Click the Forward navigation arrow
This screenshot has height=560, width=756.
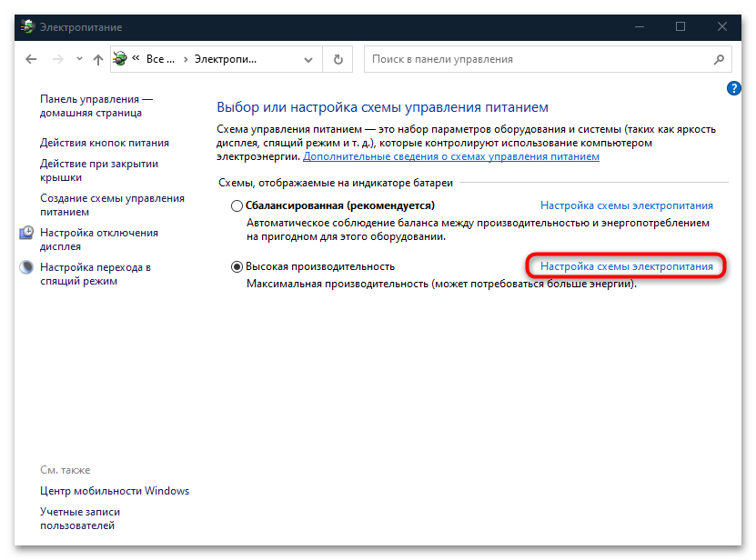[57, 60]
